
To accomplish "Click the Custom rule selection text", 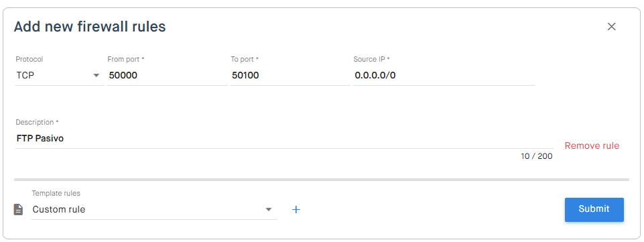I will 59,210.
